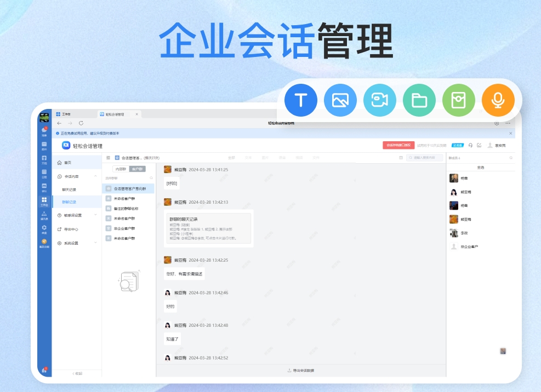Click the blue text message type icon
This screenshot has width=541, height=392.
click(300, 100)
